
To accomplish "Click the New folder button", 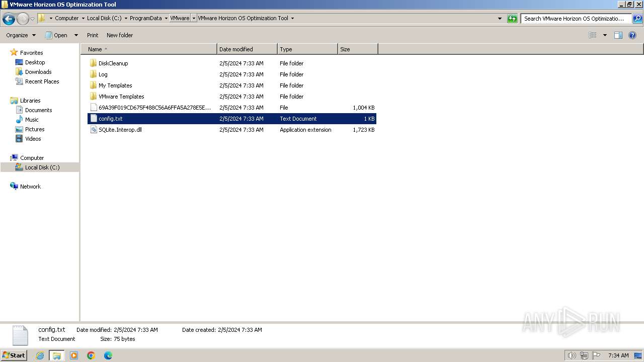I will click(120, 35).
